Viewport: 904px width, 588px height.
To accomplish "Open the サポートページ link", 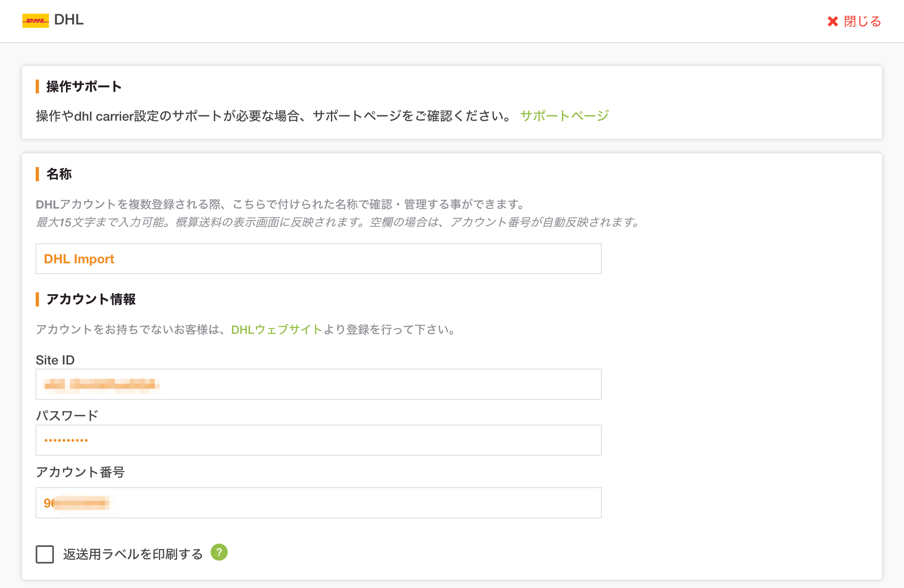I will (x=564, y=116).
